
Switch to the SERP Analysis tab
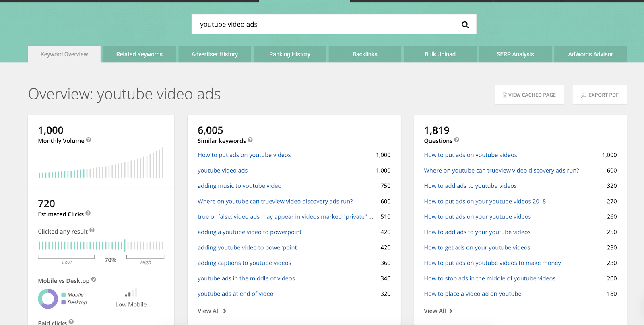(x=515, y=54)
